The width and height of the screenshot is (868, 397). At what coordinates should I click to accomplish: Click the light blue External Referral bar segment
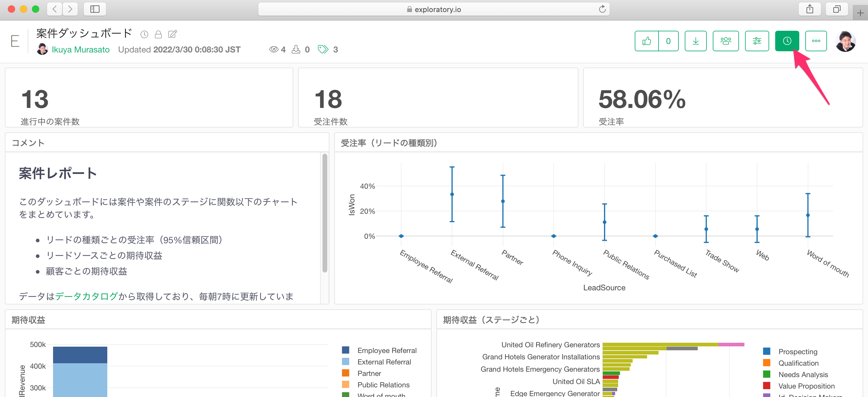(x=80, y=380)
